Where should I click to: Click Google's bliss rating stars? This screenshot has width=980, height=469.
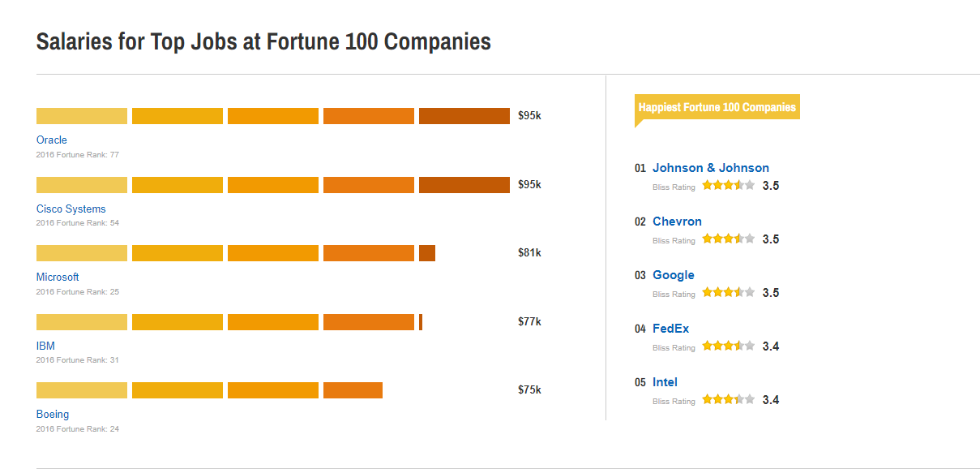tap(728, 293)
